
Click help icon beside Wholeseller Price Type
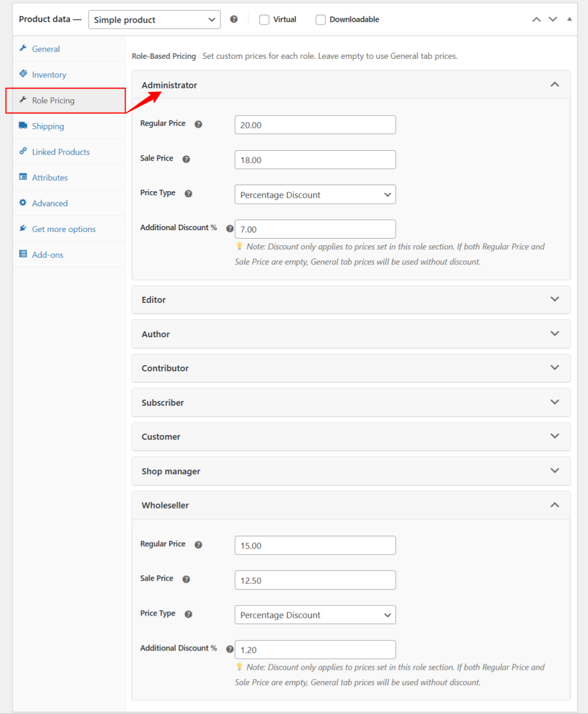coord(188,614)
